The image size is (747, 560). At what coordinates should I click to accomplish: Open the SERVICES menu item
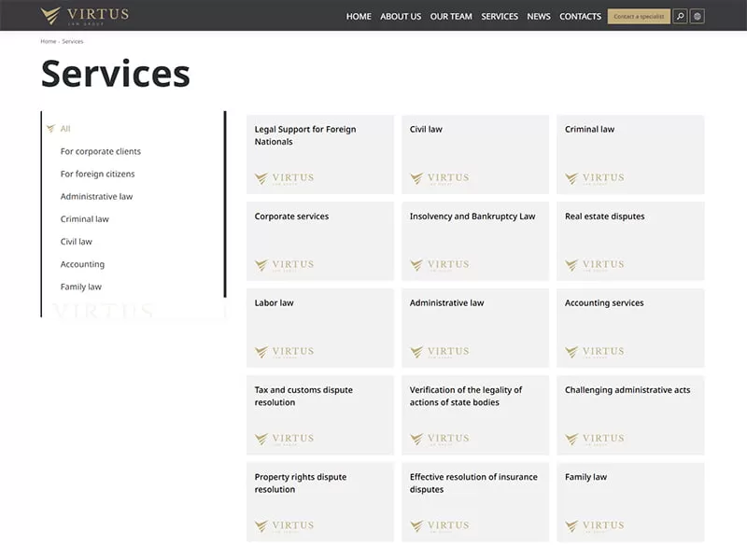point(500,16)
